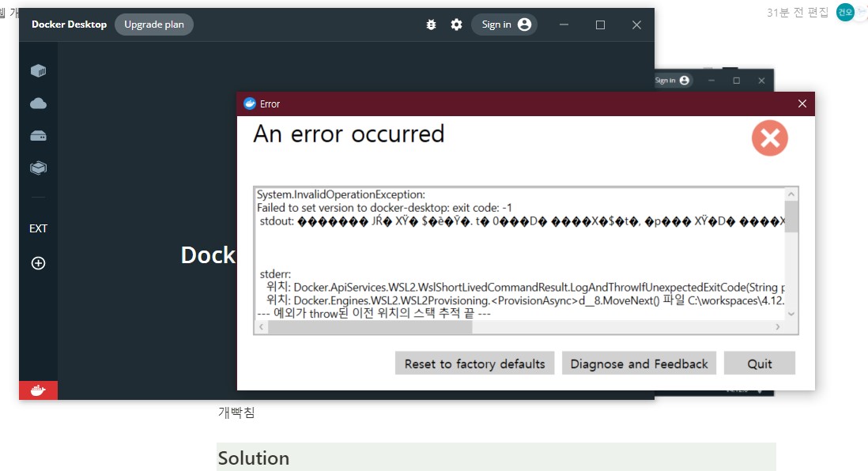Viewport: 868px width, 471px height.
Task: Click Upgrade plan button
Action: point(154,24)
